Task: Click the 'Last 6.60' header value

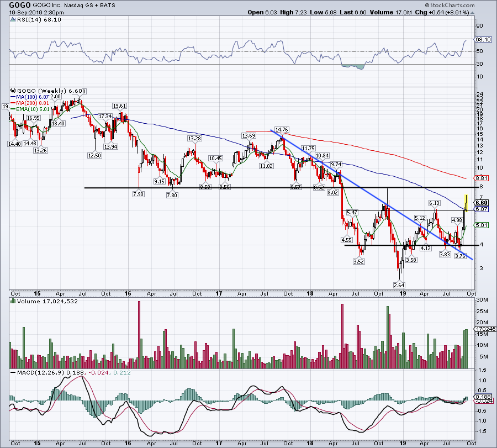Action: 353,12
